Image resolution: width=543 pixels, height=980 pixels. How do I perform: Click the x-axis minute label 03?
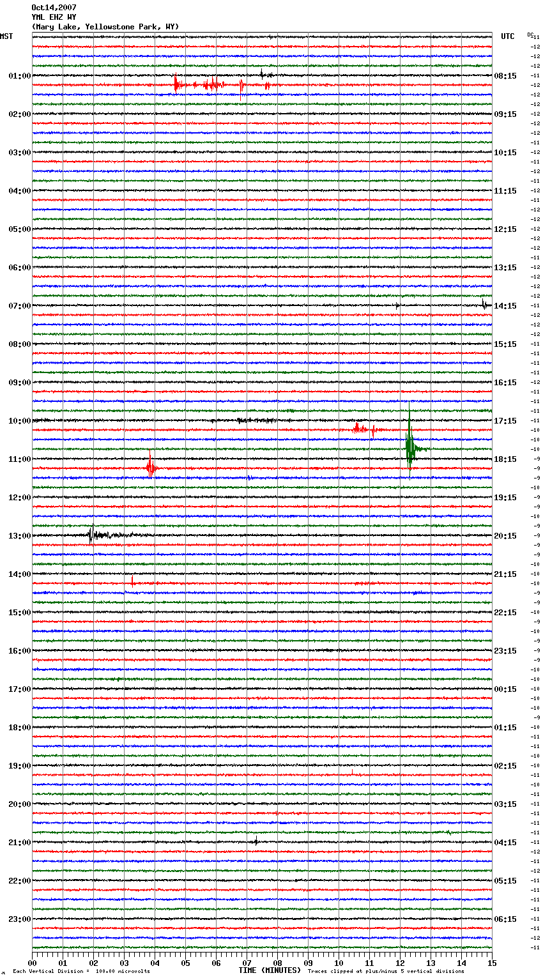click(x=124, y=963)
